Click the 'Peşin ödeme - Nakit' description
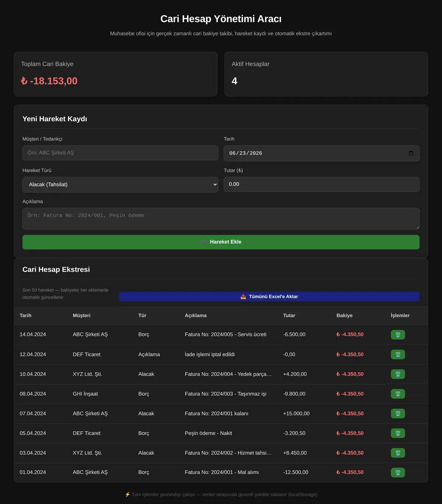The height and width of the screenshot is (504, 442). coord(208,433)
